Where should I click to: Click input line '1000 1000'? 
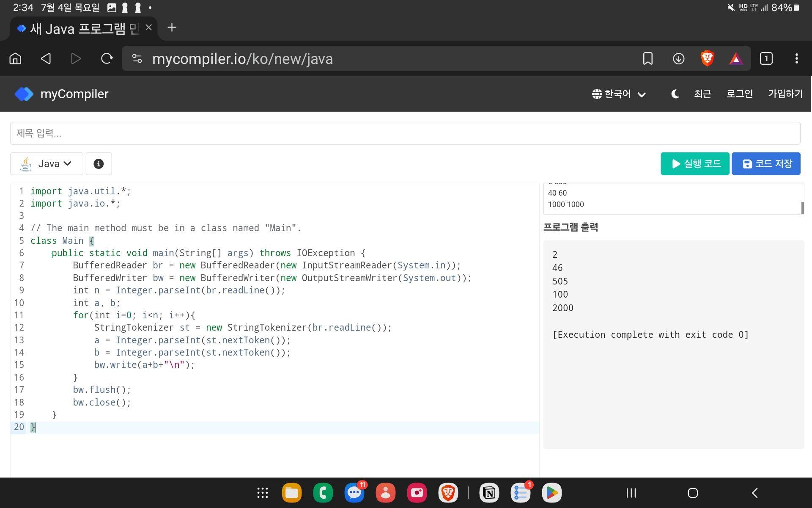click(x=566, y=204)
